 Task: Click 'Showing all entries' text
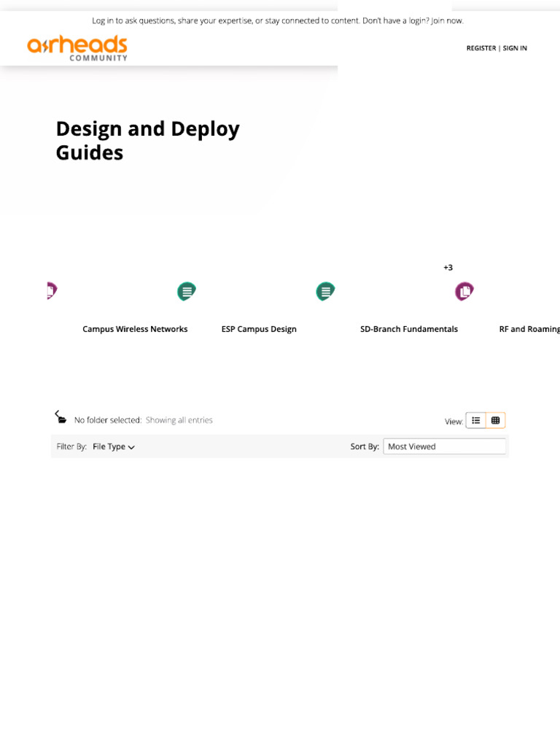click(x=179, y=420)
